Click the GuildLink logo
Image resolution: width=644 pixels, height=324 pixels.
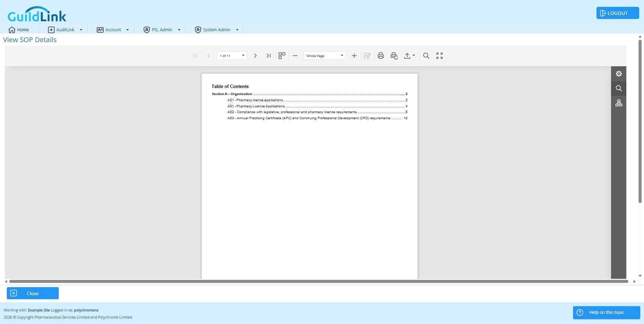37,14
